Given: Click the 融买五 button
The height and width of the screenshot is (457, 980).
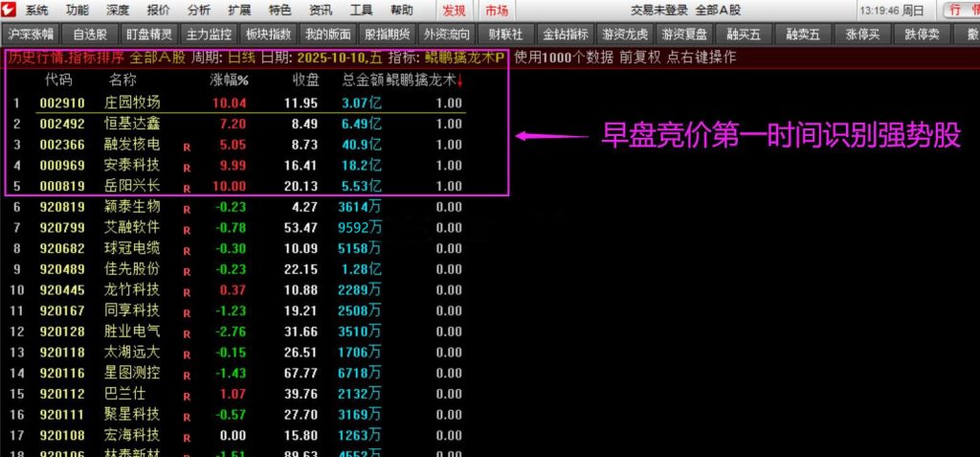Looking at the screenshot, I should pyautogui.click(x=744, y=35).
